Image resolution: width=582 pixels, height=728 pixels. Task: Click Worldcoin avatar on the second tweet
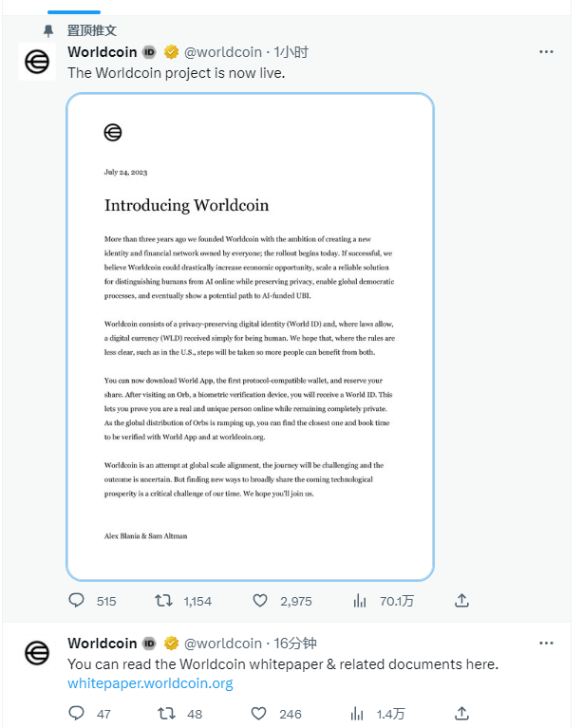point(37,653)
